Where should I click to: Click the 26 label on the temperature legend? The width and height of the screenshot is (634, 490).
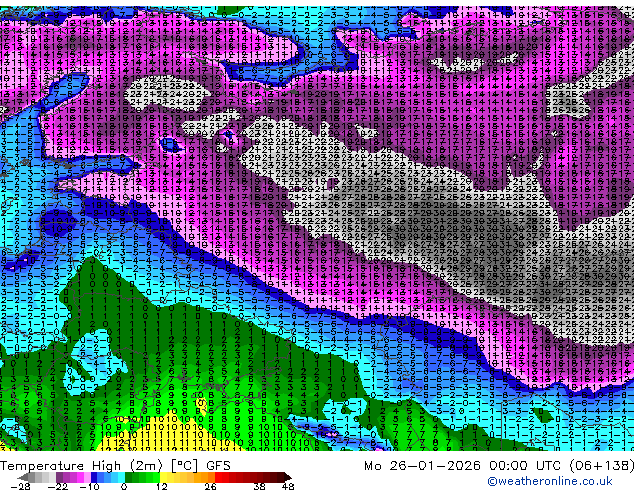point(210,486)
